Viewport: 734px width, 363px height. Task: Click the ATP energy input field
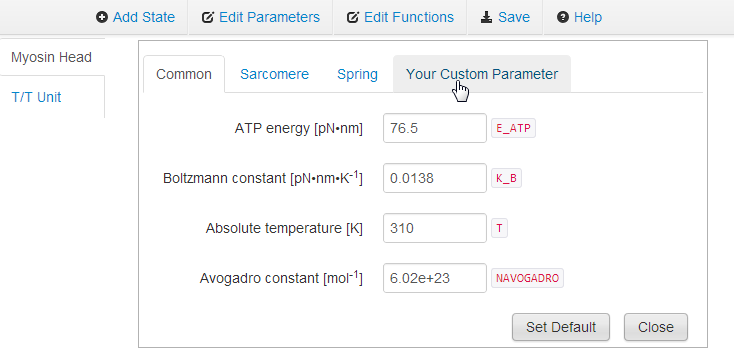coord(435,128)
